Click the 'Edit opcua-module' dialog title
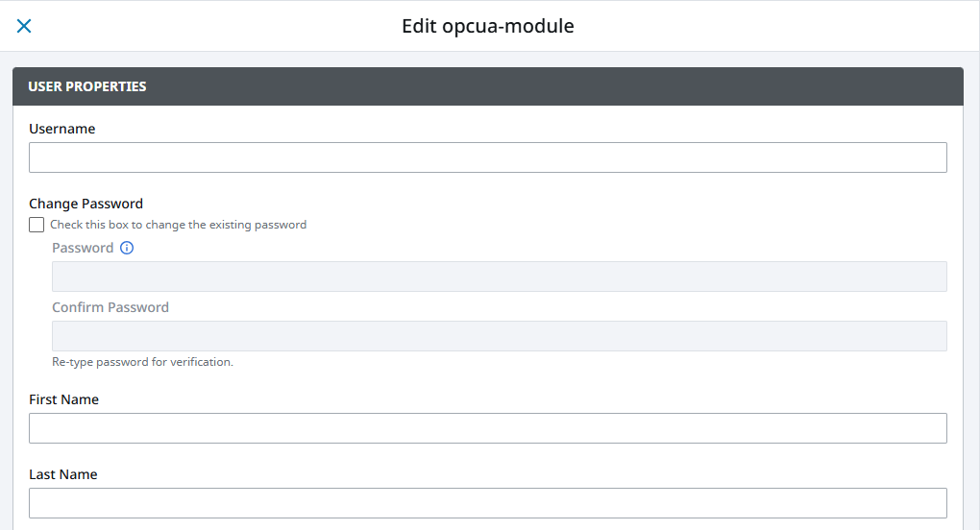980x530 pixels. (x=487, y=26)
